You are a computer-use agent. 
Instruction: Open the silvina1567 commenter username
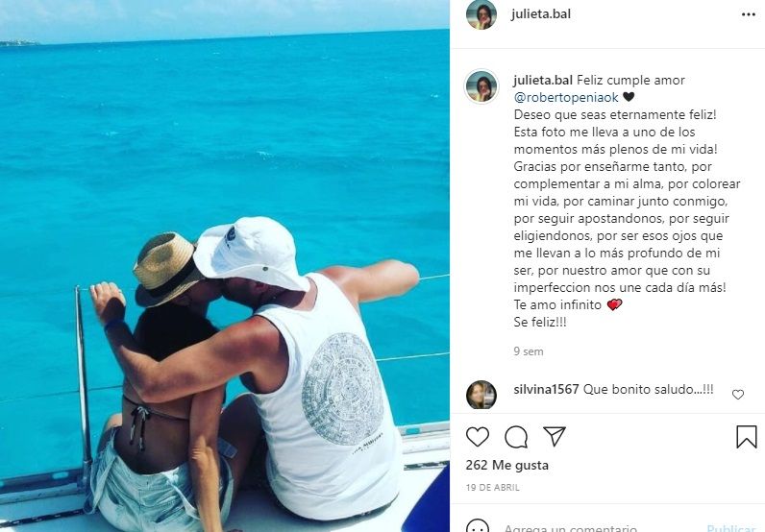tap(546, 389)
